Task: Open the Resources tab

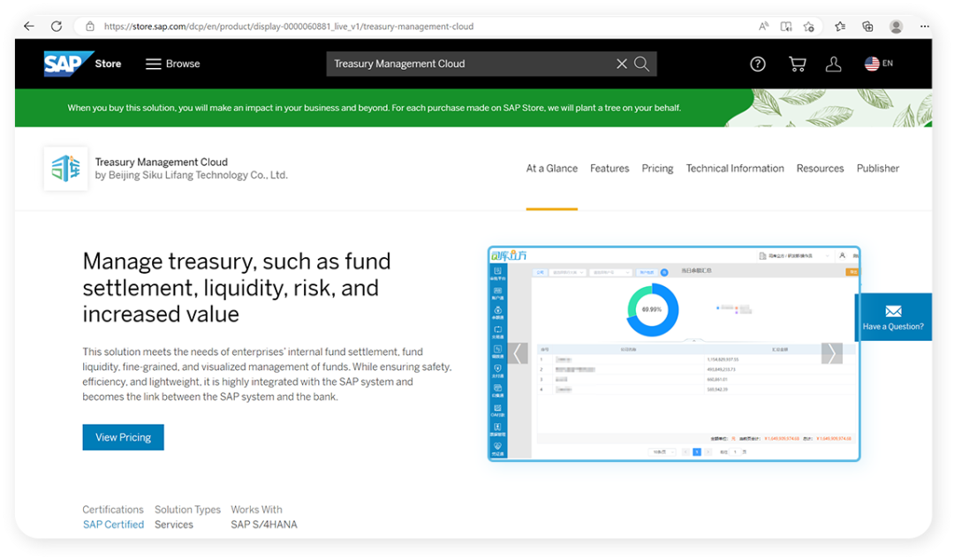Action: 820,169
